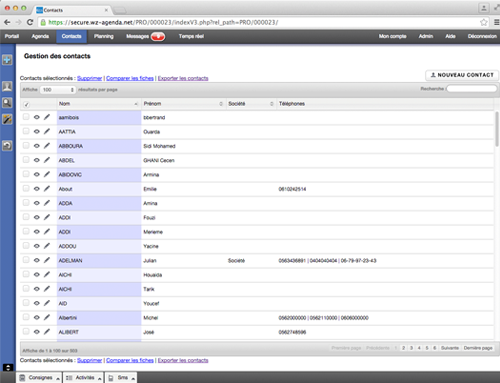Edit contact AATTIA with pencil icon
The image size is (500, 383).
click(47, 131)
